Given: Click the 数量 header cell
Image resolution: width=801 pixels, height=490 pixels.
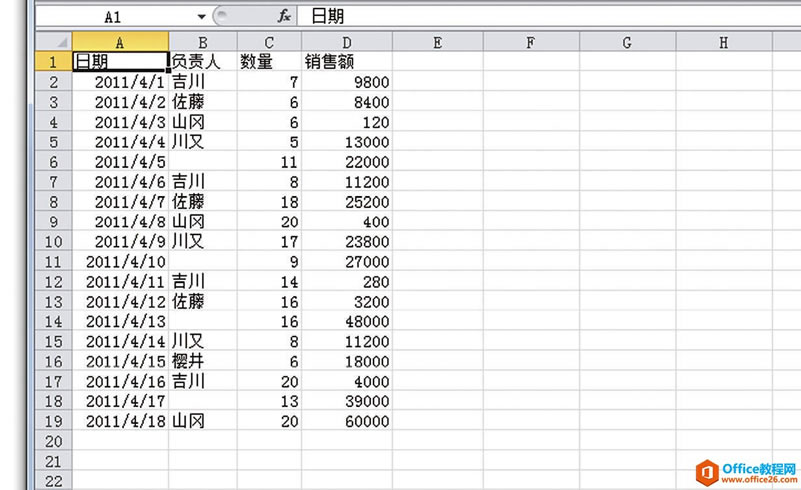Looking at the screenshot, I should (x=269, y=62).
